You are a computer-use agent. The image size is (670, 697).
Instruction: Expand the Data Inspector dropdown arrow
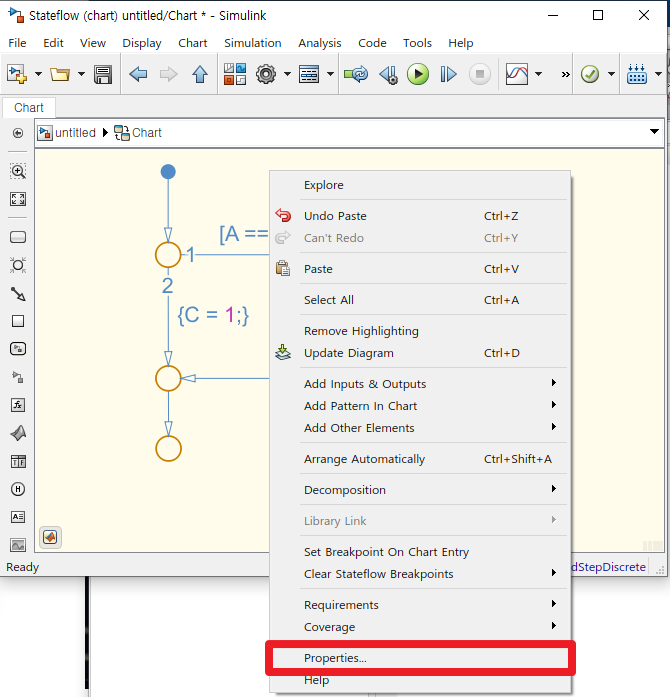click(538, 74)
